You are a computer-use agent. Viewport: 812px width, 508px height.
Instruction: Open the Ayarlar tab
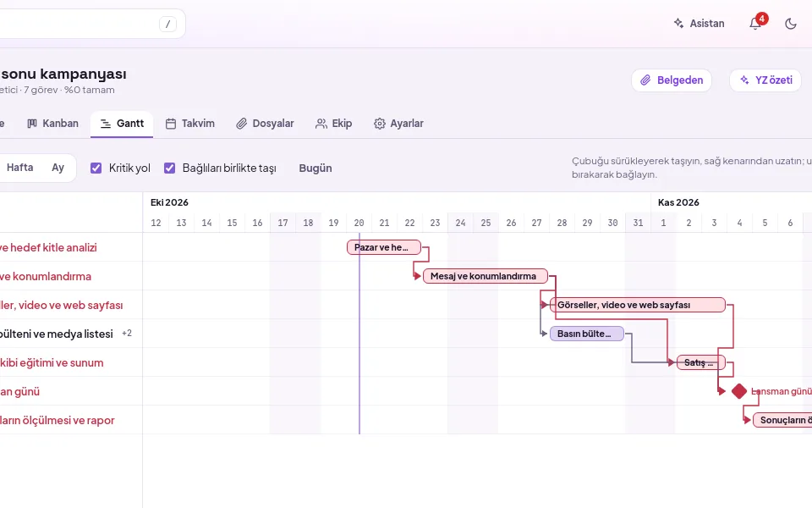point(398,124)
